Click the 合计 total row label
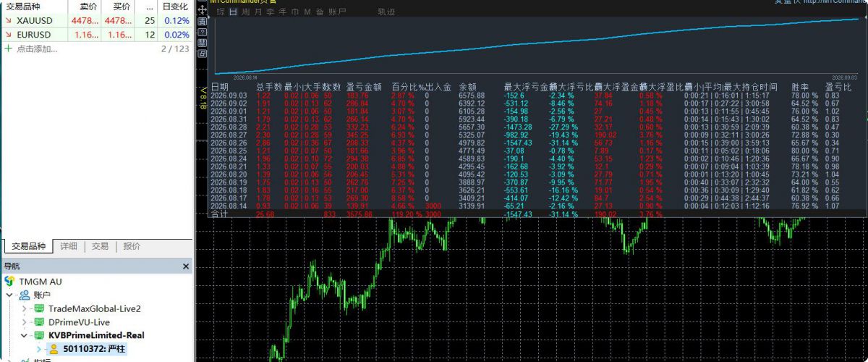Image resolution: width=868 pixels, height=362 pixels. 219,214
